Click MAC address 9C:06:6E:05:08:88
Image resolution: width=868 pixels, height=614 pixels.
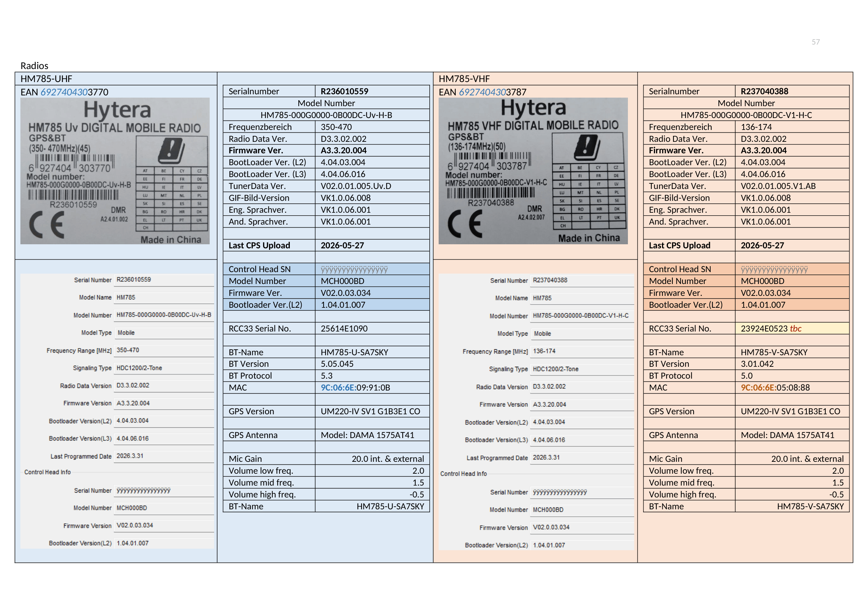[775, 388]
